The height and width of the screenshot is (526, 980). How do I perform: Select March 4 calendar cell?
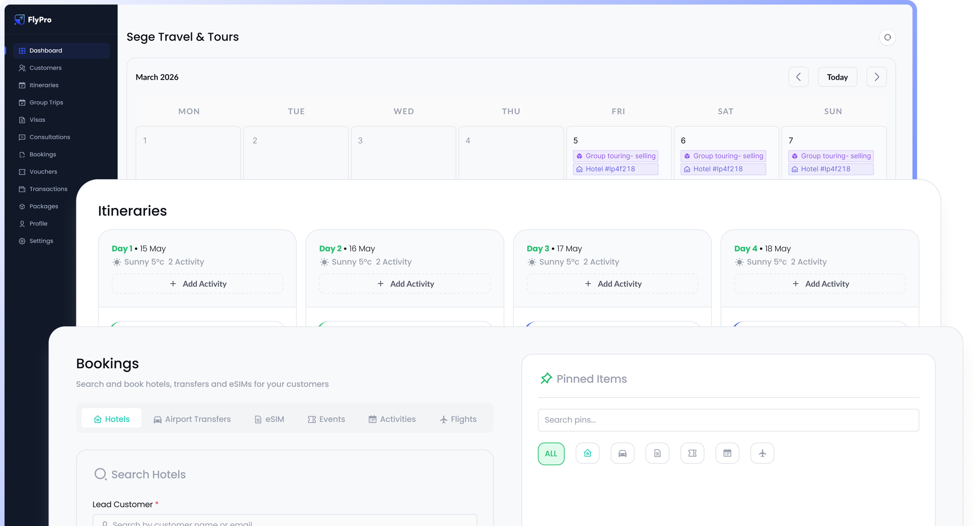[x=511, y=153]
